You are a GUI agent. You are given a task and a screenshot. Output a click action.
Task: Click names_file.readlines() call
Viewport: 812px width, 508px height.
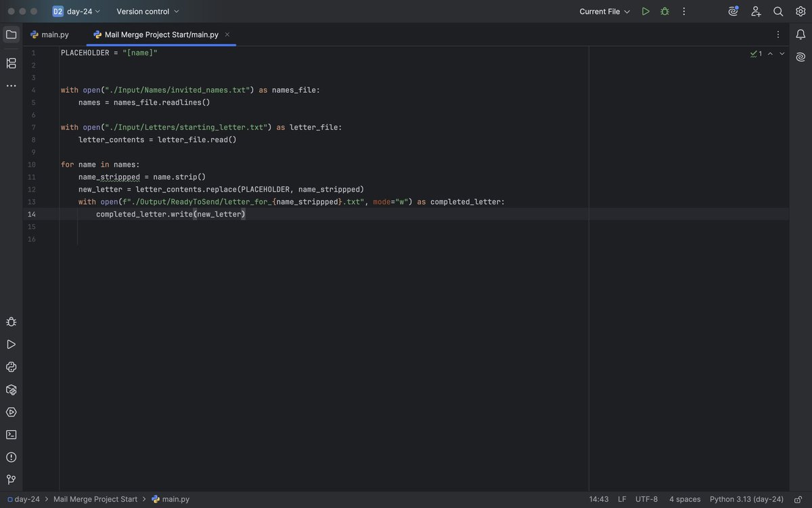click(162, 102)
